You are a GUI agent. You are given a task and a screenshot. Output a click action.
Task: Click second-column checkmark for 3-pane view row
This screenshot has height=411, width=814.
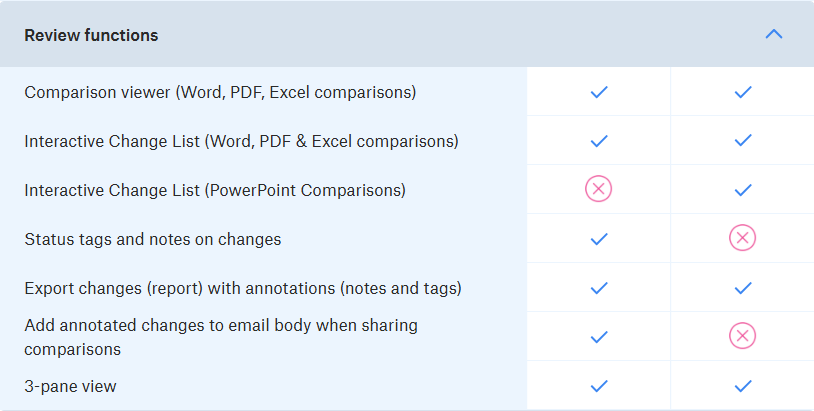point(743,386)
